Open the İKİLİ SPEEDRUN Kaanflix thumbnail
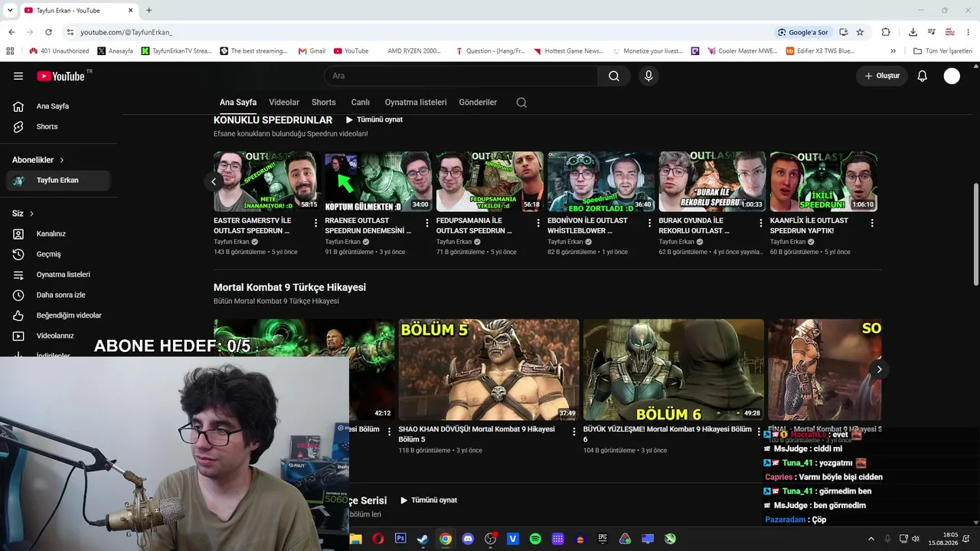The height and width of the screenshot is (551, 980). [x=823, y=181]
